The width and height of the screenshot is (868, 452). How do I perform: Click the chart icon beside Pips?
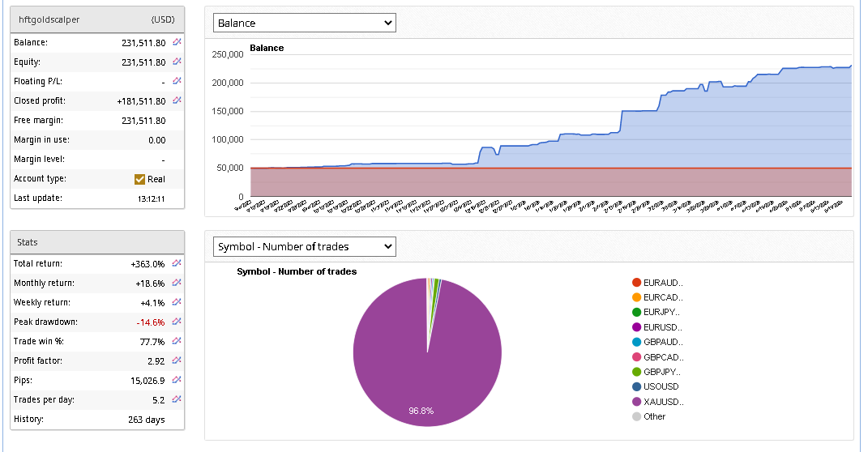click(177, 380)
